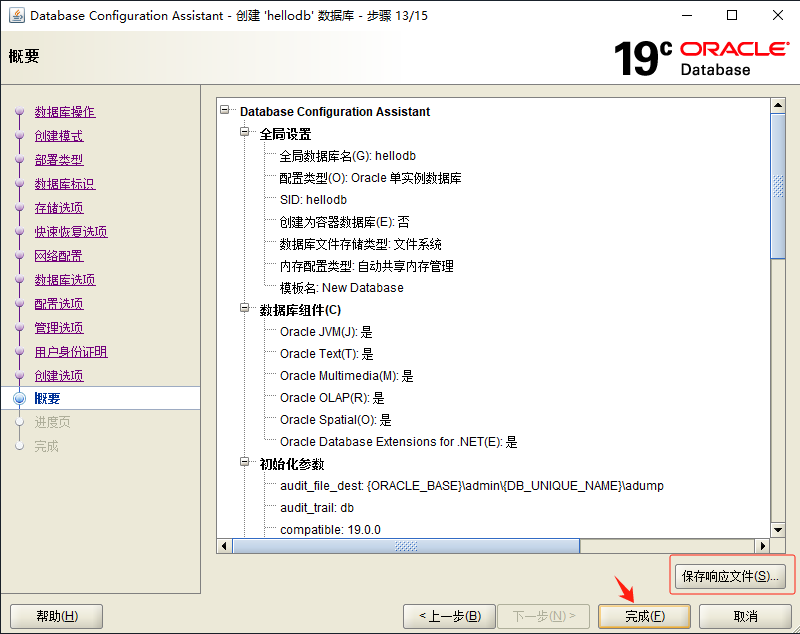Click the 全局设置 section heading

click(x=285, y=134)
